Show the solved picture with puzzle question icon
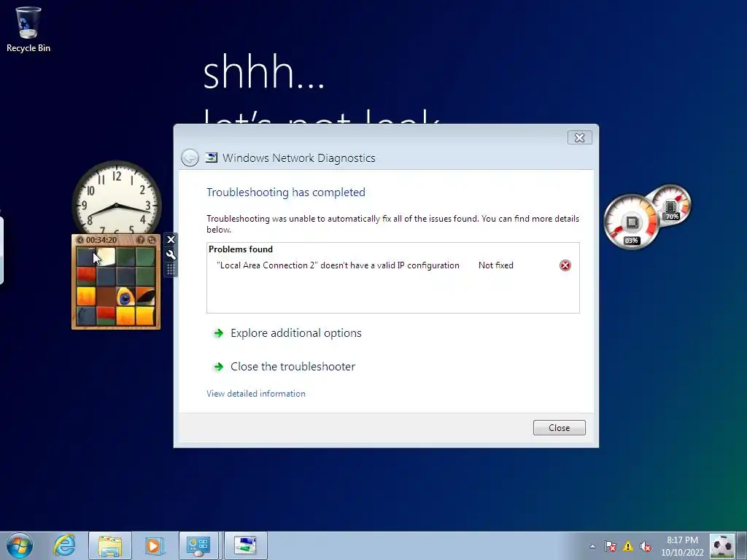This screenshot has height=560, width=747. [141, 240]
